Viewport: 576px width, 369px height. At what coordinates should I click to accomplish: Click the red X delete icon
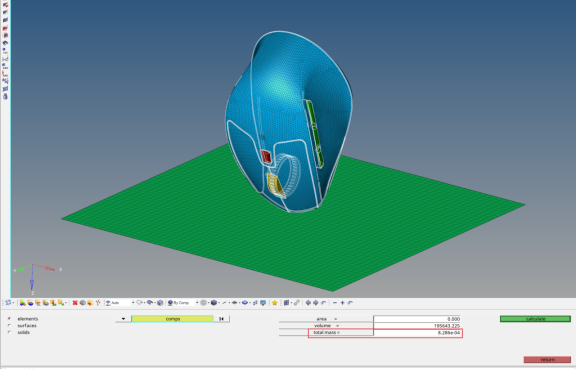click(x=75, y=303)
